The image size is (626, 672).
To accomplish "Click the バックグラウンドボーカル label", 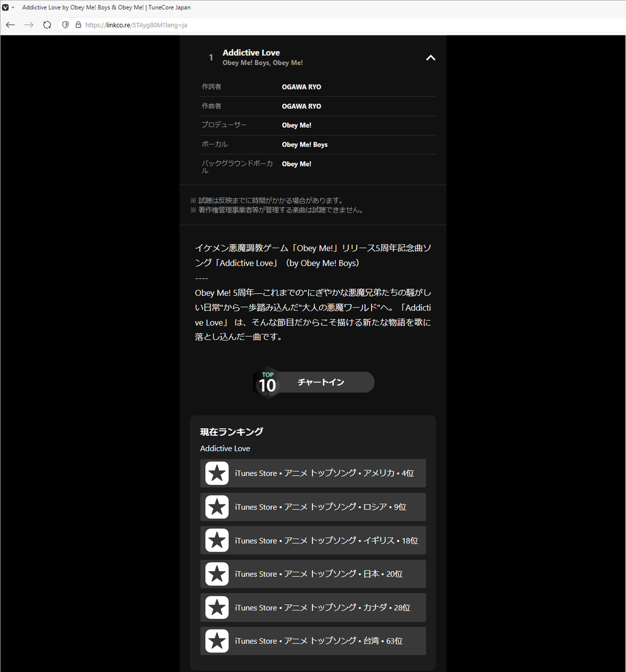I will [237, 167].
